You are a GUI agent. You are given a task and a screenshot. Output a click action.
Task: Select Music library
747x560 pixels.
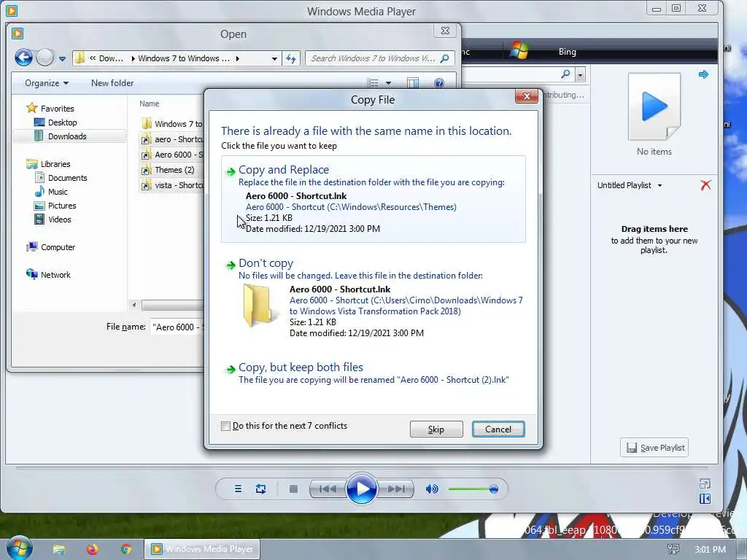tap(58, 192)
